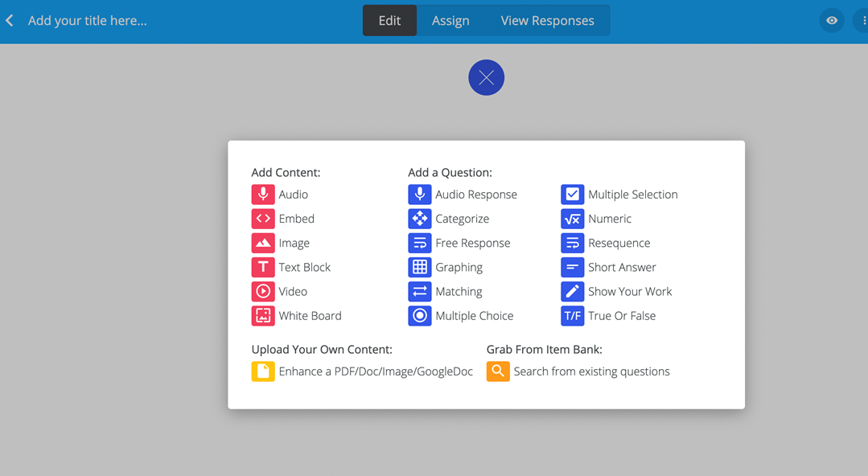Insert a Video content item

(x=279, y=292)
